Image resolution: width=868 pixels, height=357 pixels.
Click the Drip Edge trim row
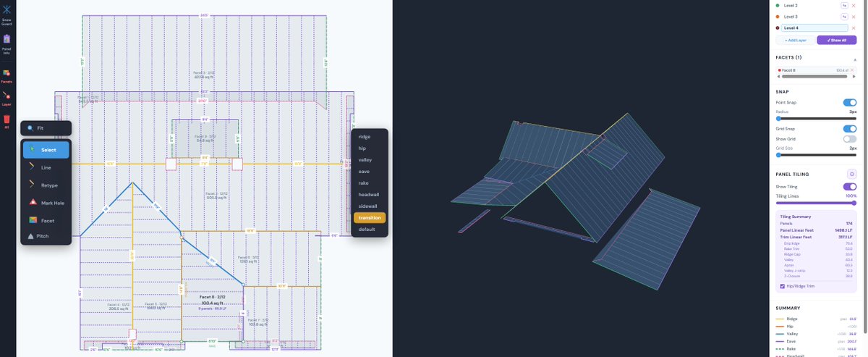[820, 243]
